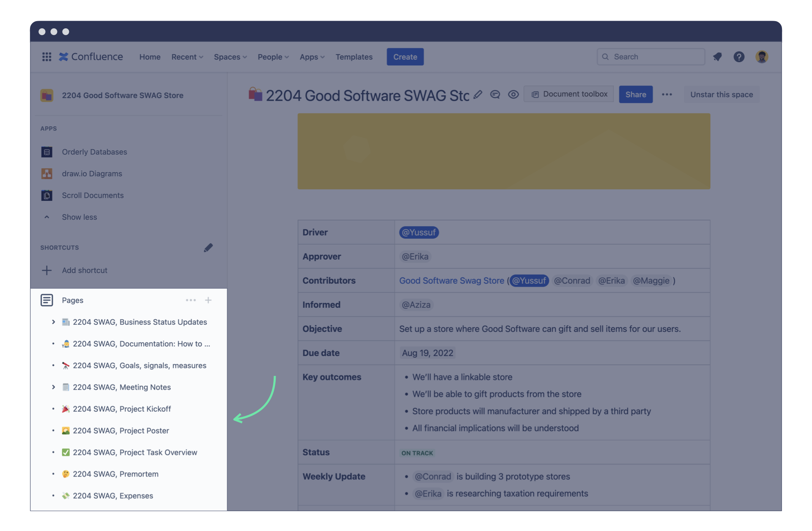Click the @Maggie mention in Contributors
This screenshot has height=531, width=812.
[x=651, y=281]
